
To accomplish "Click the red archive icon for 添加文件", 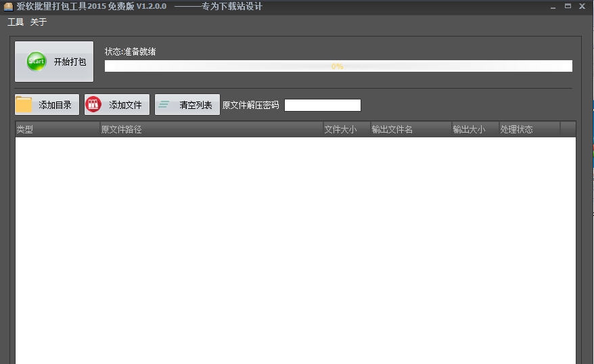I will coord(93,105).
